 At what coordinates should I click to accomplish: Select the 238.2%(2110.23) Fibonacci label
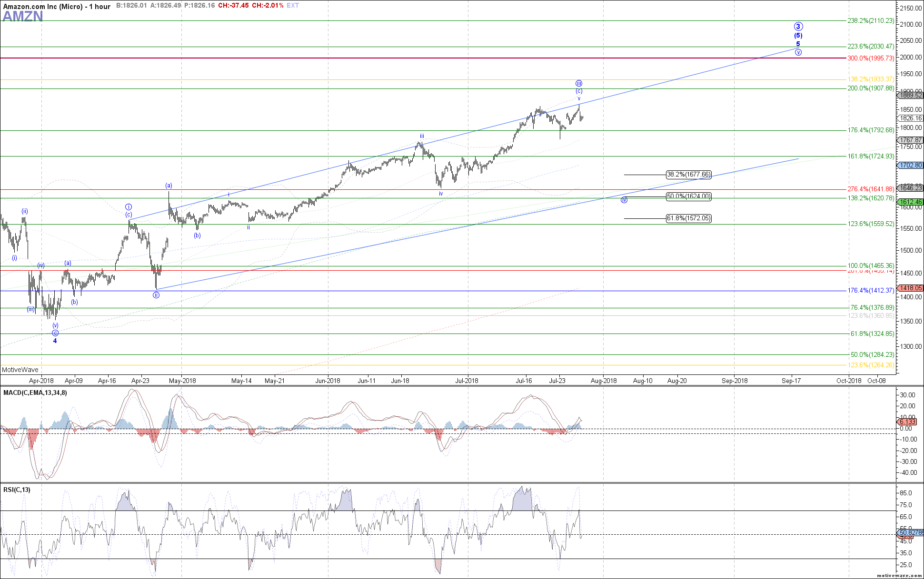click(871, 21)
